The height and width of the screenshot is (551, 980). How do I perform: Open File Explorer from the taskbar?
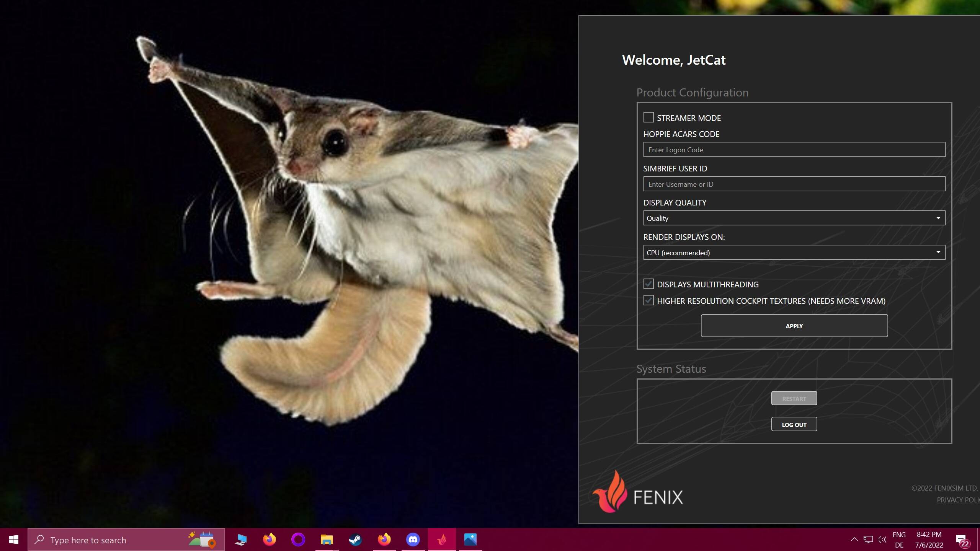327,540
